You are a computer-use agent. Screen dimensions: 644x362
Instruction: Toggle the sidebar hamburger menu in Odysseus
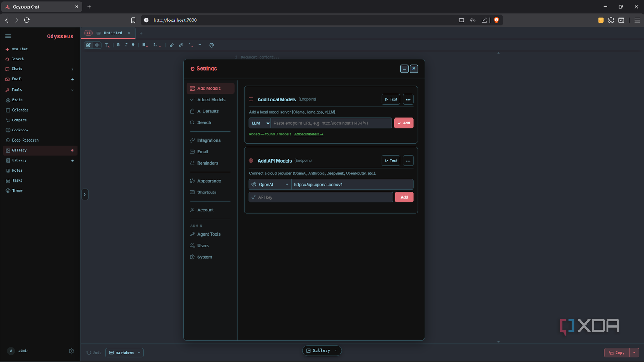coord(8,36)
